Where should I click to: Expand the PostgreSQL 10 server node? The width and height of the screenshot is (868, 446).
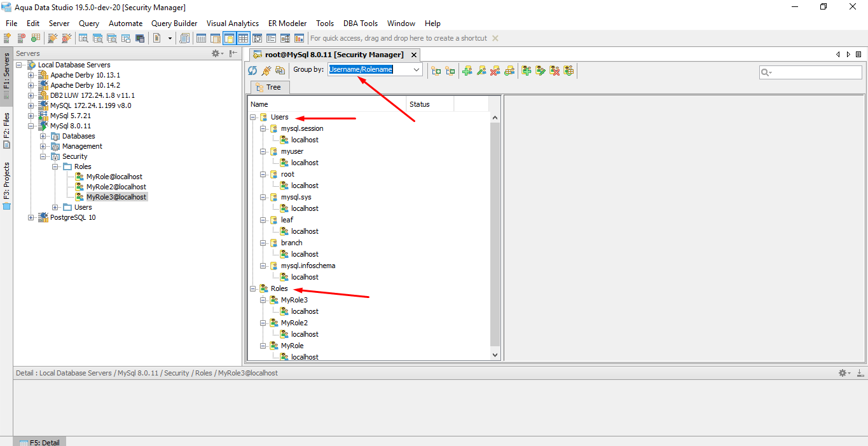tap(31, 217)
